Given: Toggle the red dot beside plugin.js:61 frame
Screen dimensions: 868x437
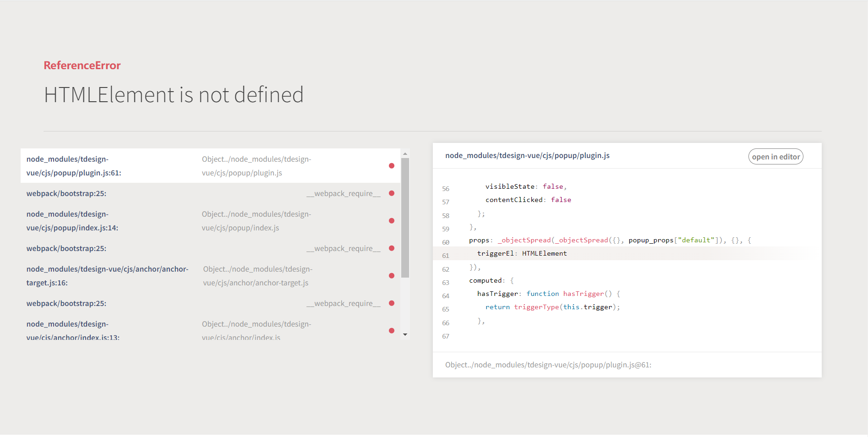Looking at the screenshot, I should click(x=392, y=165).
